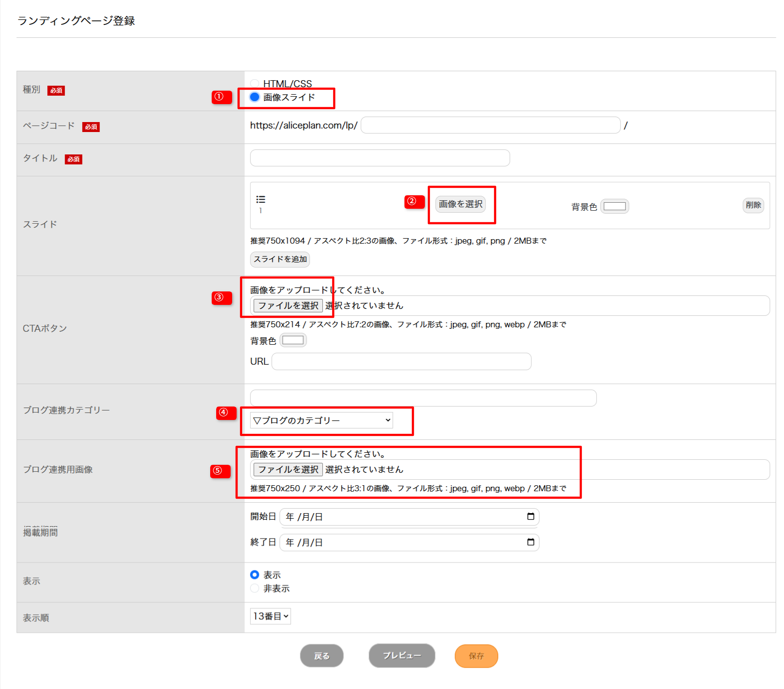Select the 画像スライド radio option
Image resolution: width=784 pixels, height=689 pixels.
[x=255, y=97]
